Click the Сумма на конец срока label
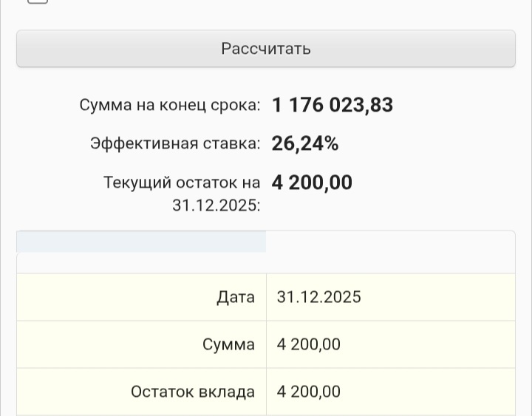This screenshot has height=416, width=532. pyautogui.click(x=169, y=106)
